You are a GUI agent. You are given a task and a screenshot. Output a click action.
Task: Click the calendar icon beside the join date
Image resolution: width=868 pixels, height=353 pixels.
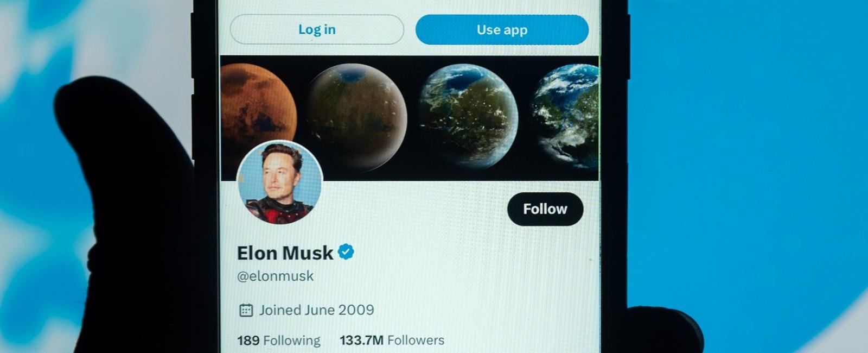[x=247, y=310]
